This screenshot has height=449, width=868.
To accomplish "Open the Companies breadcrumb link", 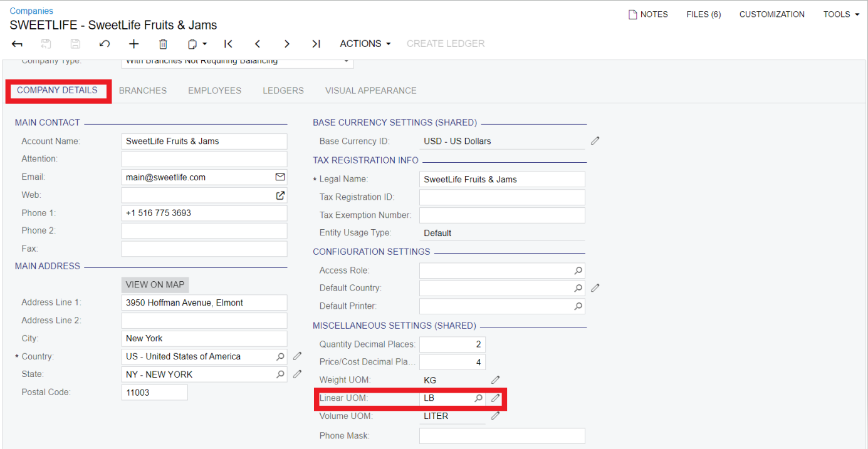I will 31,11.
